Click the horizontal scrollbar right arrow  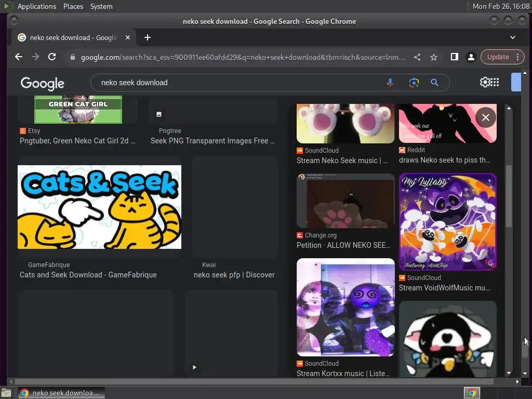[517, 382]
